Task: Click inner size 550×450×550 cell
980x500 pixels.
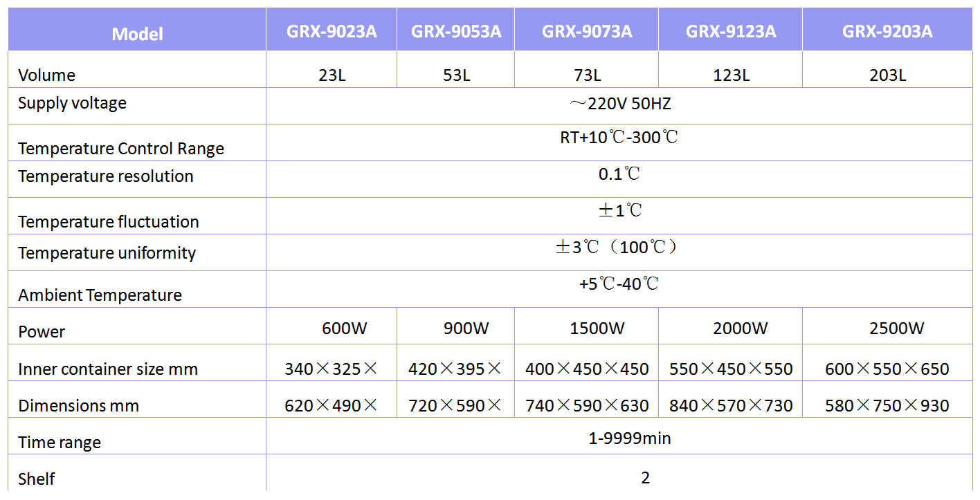Action: [x=731, y=369]
